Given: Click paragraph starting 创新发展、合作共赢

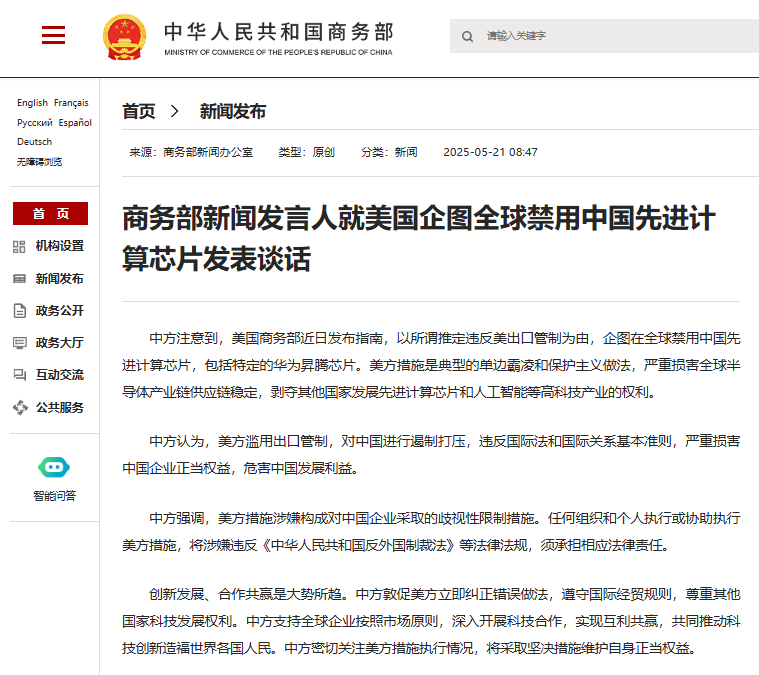Looking at the screenshot, I should click(431, 621).
